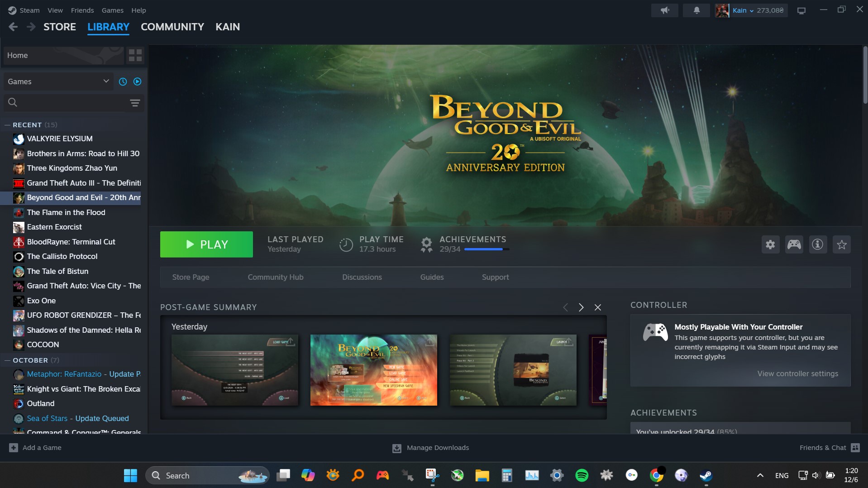Switch to Big Picture mode icon
Viewport: 868px width, 488px height.
(x=801, y=10)
